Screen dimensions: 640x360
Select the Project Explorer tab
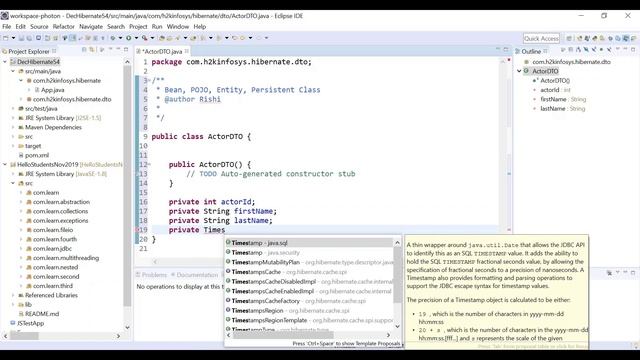point(29,51)
